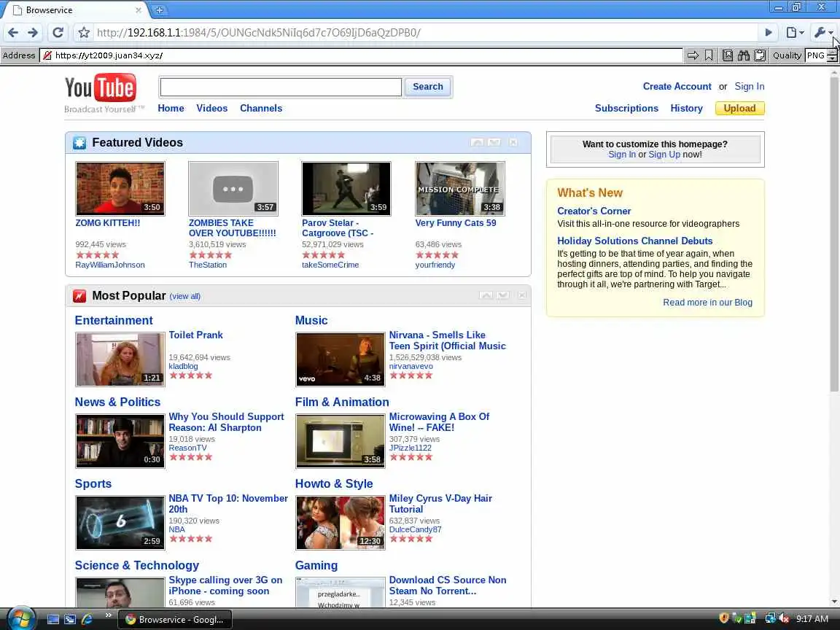Open the ZOMG KITTEH!! video thumbnail
The image size is (840, 630).
click(x=120, y=189)
